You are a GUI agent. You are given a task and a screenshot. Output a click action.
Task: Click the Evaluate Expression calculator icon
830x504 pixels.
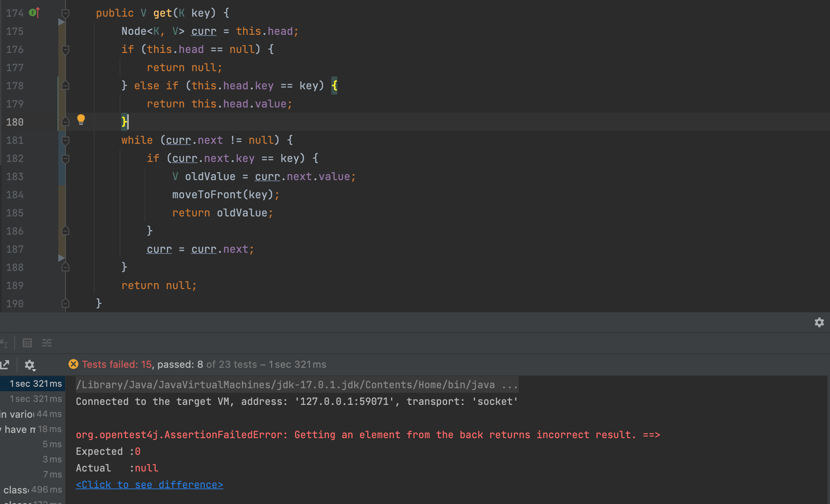coord(27,343)
